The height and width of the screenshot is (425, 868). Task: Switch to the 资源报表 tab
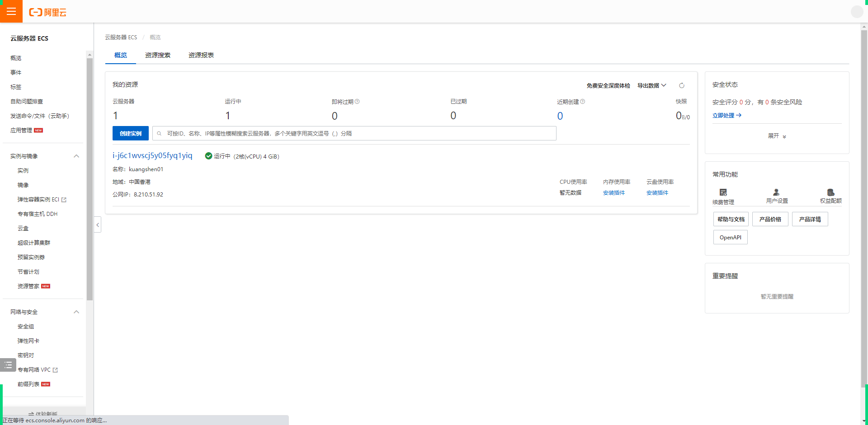pos(201,55)
